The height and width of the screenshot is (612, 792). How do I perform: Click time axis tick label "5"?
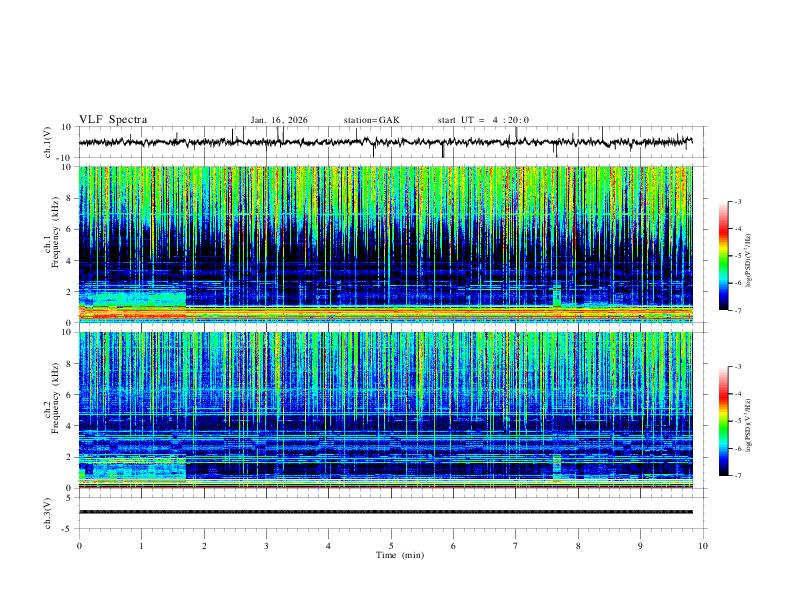391,546
